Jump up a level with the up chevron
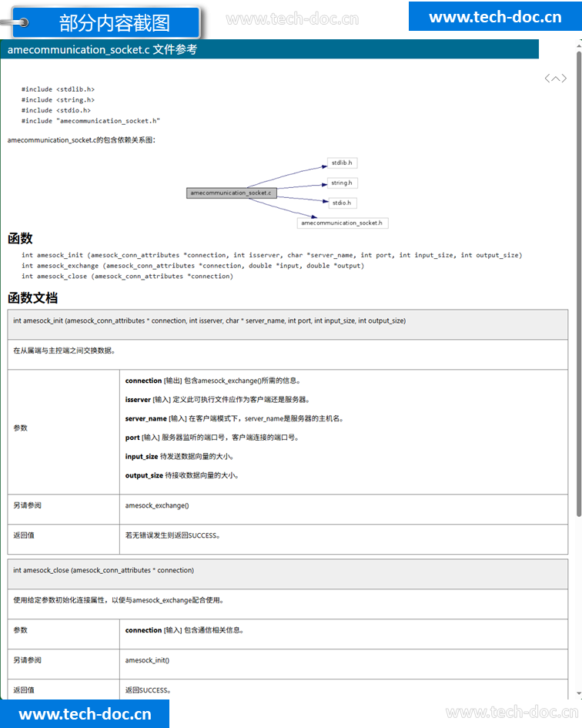 click(x=556, y=79)
